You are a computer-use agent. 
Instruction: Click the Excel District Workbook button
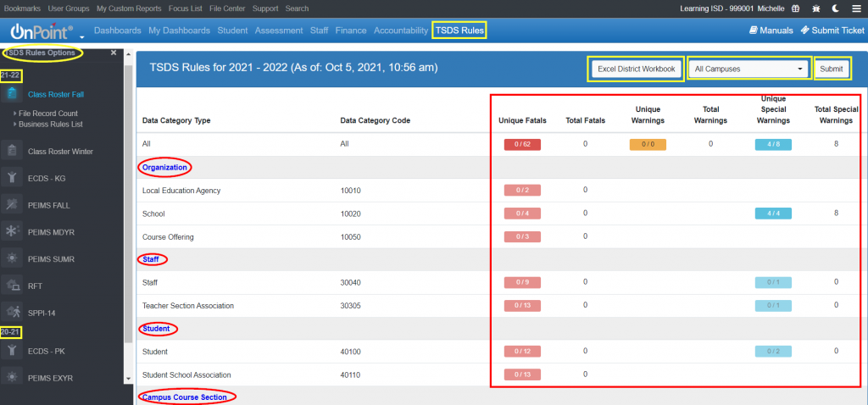click(x=636, y=69)
